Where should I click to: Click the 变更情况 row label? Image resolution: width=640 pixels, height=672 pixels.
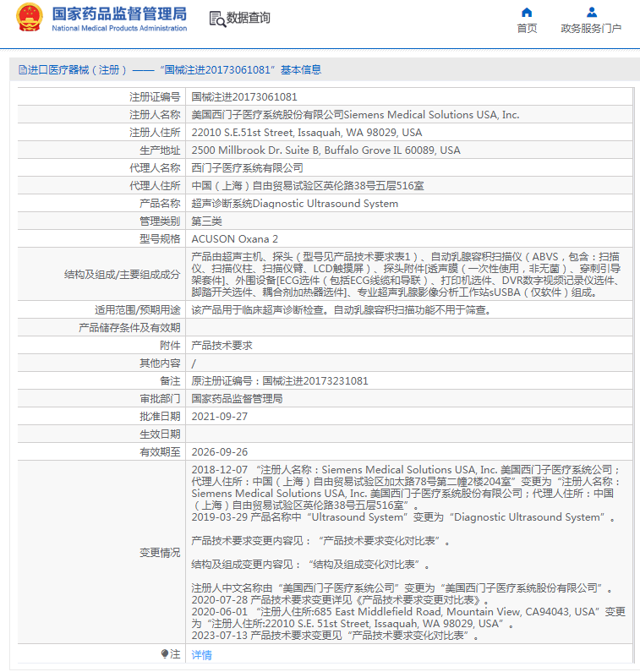(160, 553)
